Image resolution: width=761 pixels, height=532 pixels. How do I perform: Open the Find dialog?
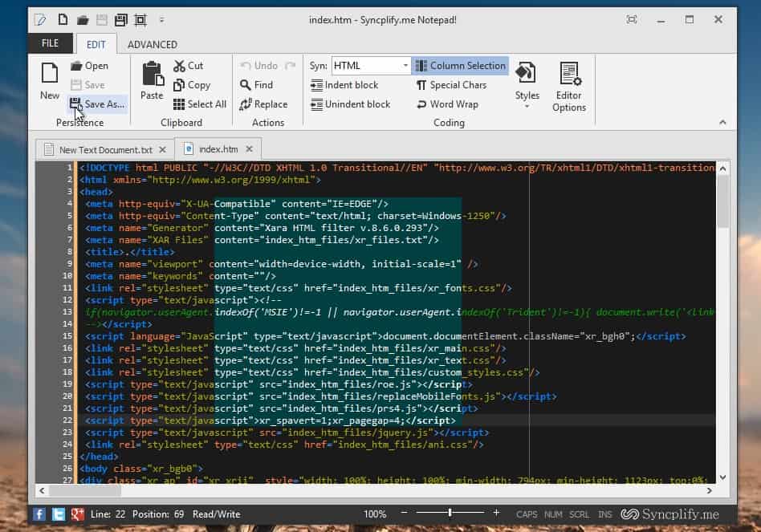click(x=257, y=85)
